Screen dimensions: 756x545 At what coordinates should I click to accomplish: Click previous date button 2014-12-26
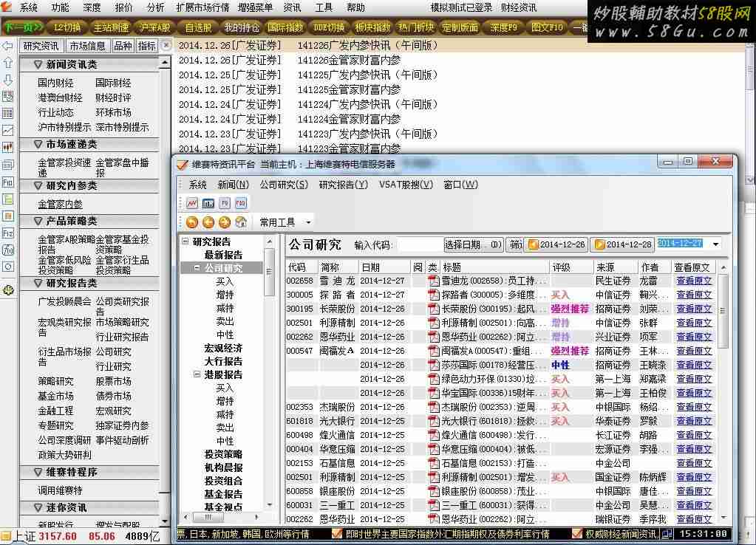(x=556, y=244)
